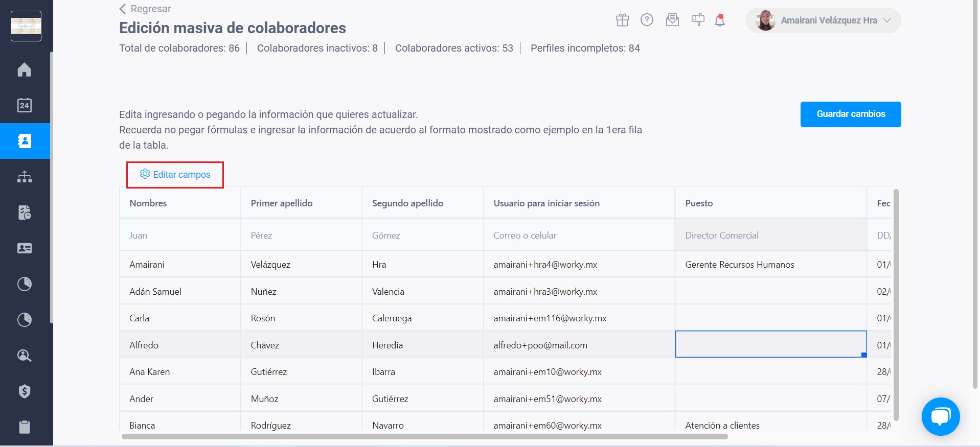980x447 pixels.
Task: Select the surname cell Gutiérrez in Ana Karen row
Action: point(301,371)
